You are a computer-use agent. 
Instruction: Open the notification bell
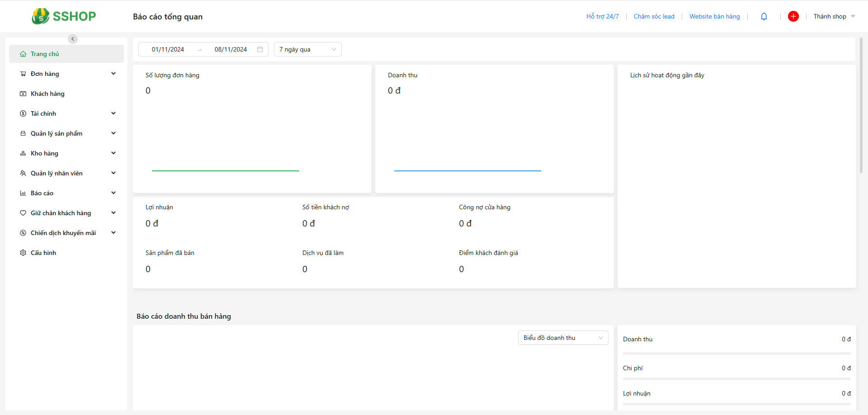[764, 17]
